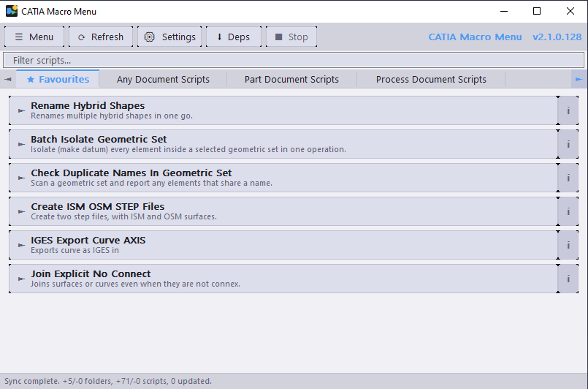This screenshot has height=389, width=588.
Task: Minimize the CATIA Macro Menu window
Action: (x=504, y=11)
